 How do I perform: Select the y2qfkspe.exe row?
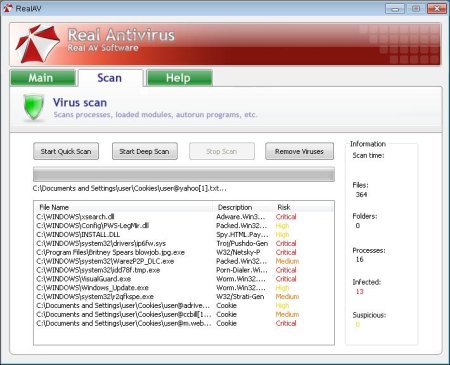[184, 297]
